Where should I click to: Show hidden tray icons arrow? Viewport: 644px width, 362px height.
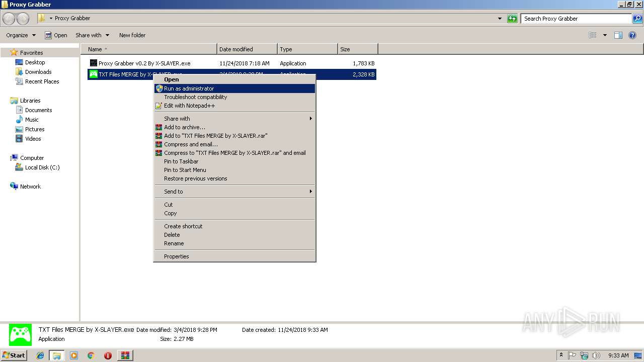click(561, 355)
